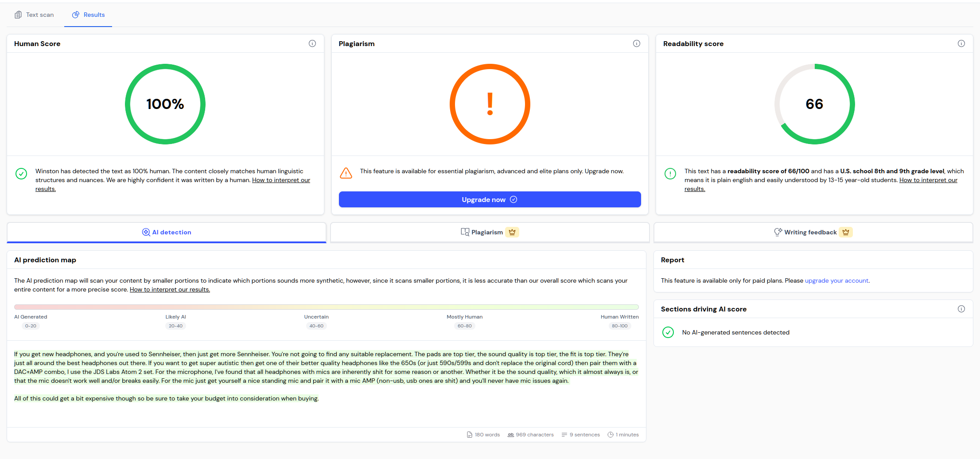The image size is (980, 459).
Task: Click the Plagiarism card info icon
Action: tap(637, 43)
